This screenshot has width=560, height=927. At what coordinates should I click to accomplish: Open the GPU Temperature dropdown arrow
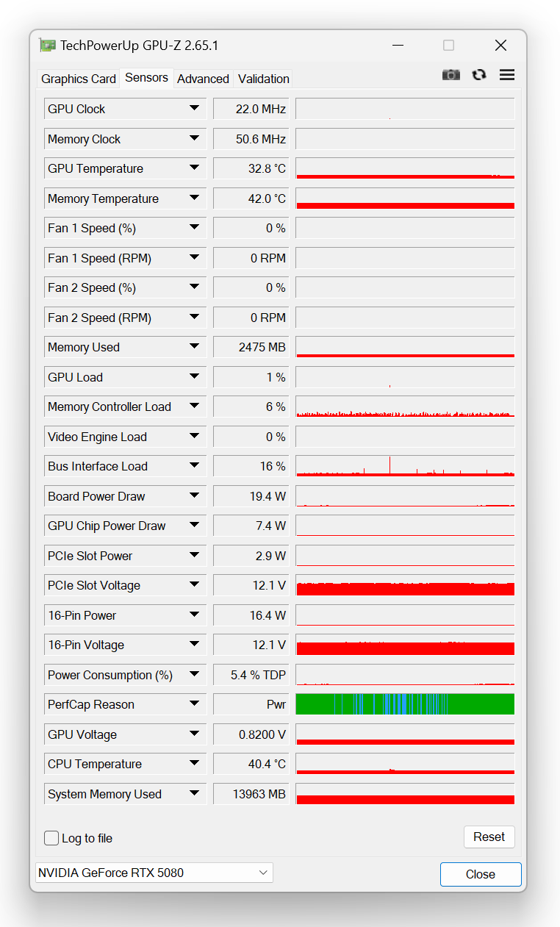pyautogui.click(x=194, y=168)
